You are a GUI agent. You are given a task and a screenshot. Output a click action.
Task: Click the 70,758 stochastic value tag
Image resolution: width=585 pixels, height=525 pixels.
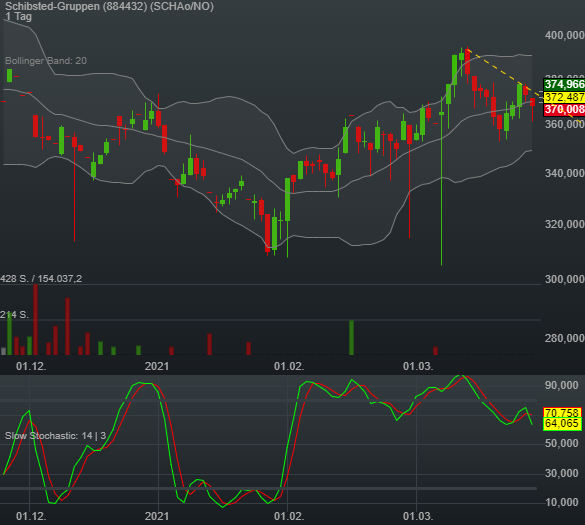click(562, 413)
